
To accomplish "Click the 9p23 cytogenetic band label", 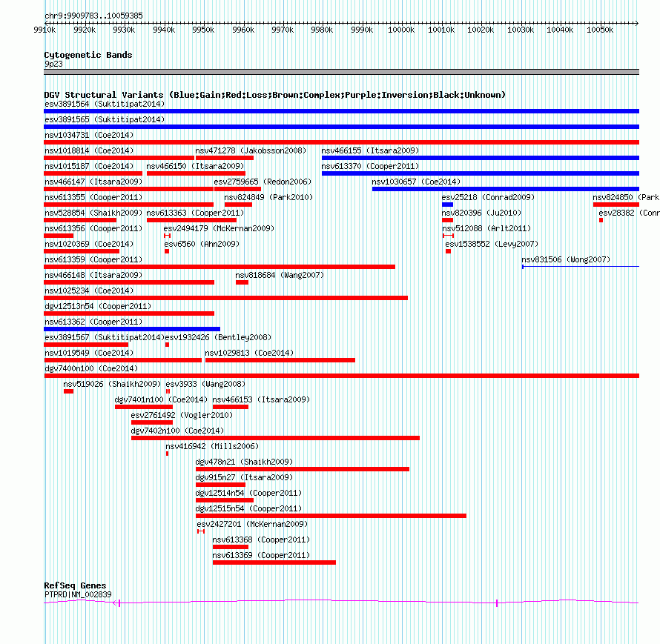I will click(53, 64).
